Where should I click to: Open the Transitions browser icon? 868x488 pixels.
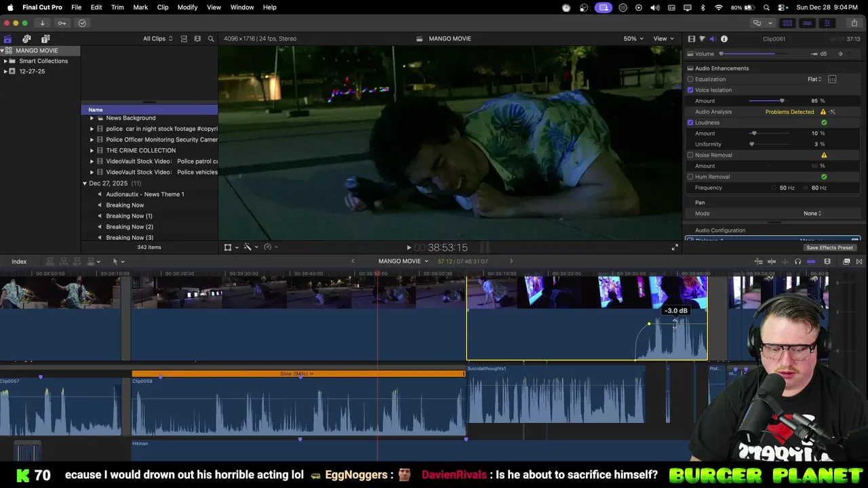[859, 262]
